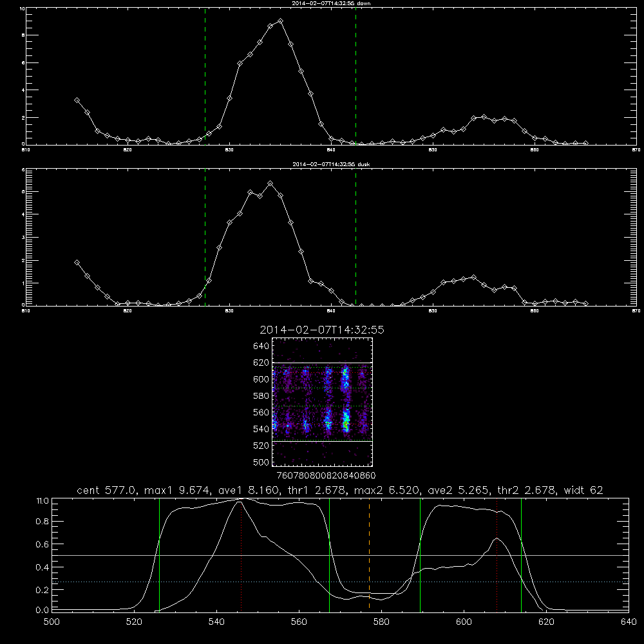Click the green vertical line near 526 in bottom plot
The width and height of the screenshot is (644, 644).
[x=159, y=554]
